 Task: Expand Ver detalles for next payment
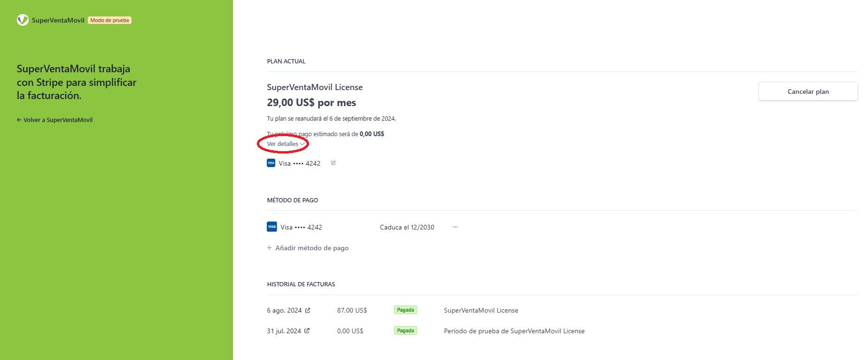click(286, 144)
